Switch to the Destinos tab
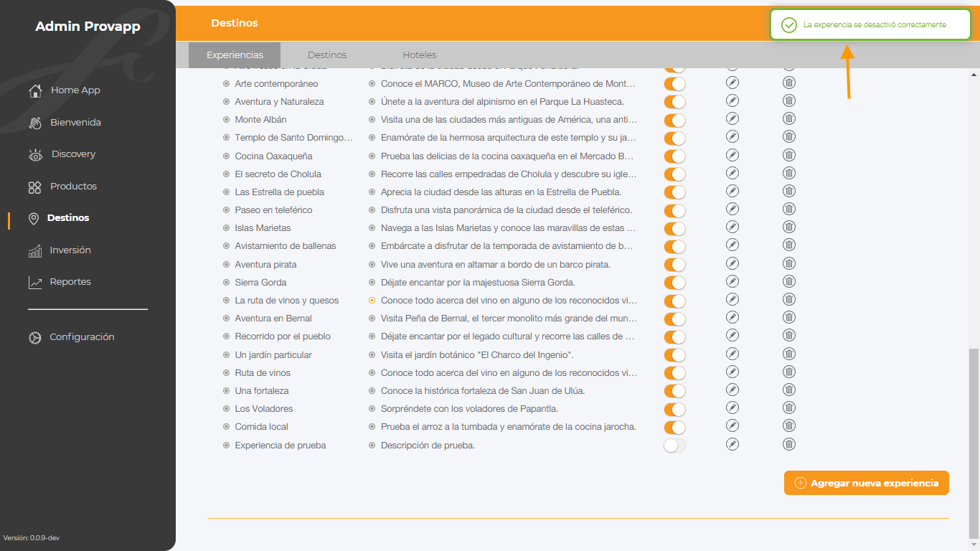The image size is (980, 551). pos(327,55)
